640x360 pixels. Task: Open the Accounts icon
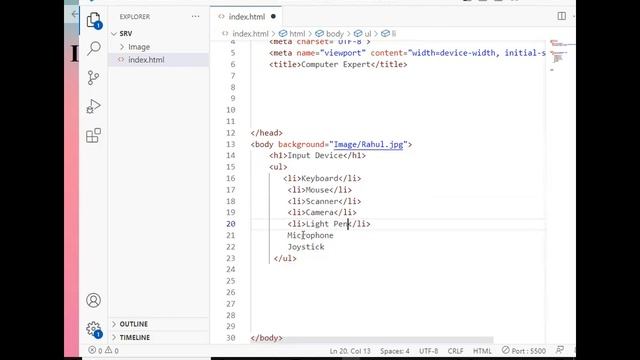click(x=93, y=300)
